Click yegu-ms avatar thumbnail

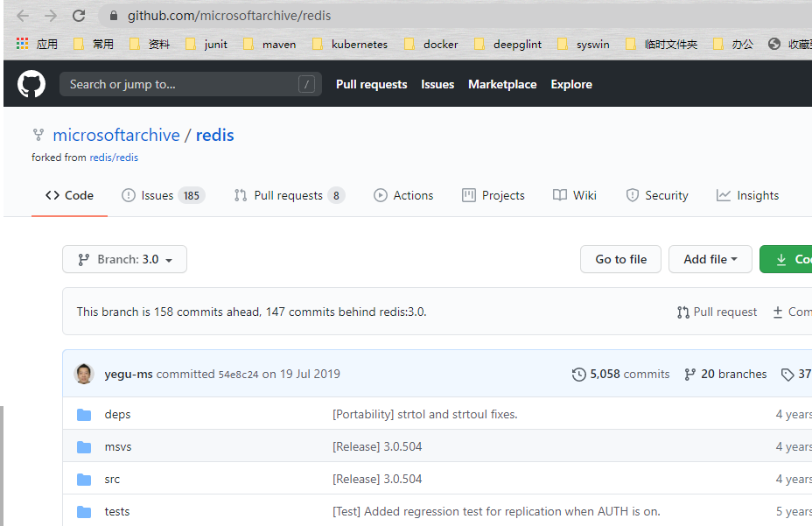(85, 374)
